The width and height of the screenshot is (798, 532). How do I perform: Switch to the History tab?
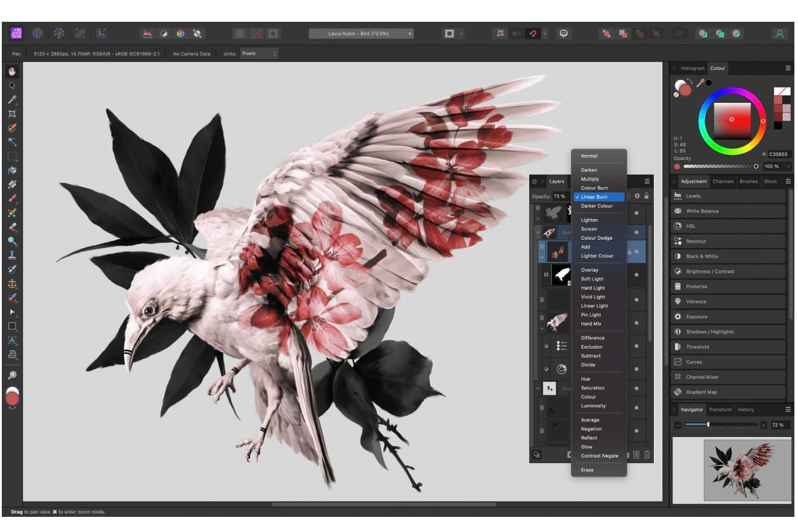[745, 410]
